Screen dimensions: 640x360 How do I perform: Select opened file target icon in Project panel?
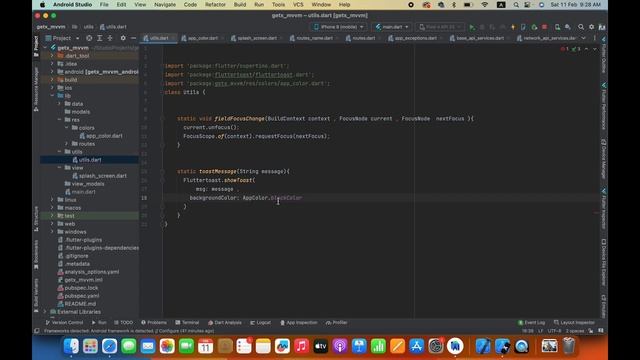89,38
